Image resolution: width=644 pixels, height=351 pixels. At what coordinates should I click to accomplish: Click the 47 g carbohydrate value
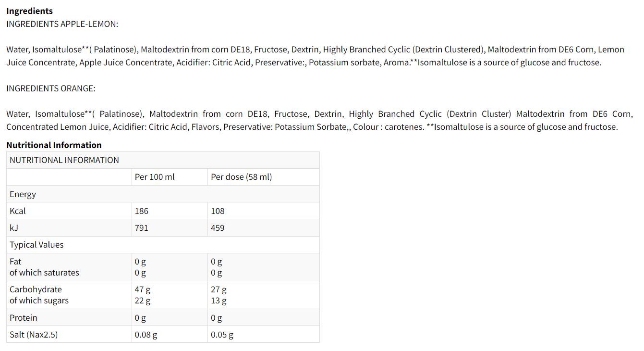pos(143,289)
